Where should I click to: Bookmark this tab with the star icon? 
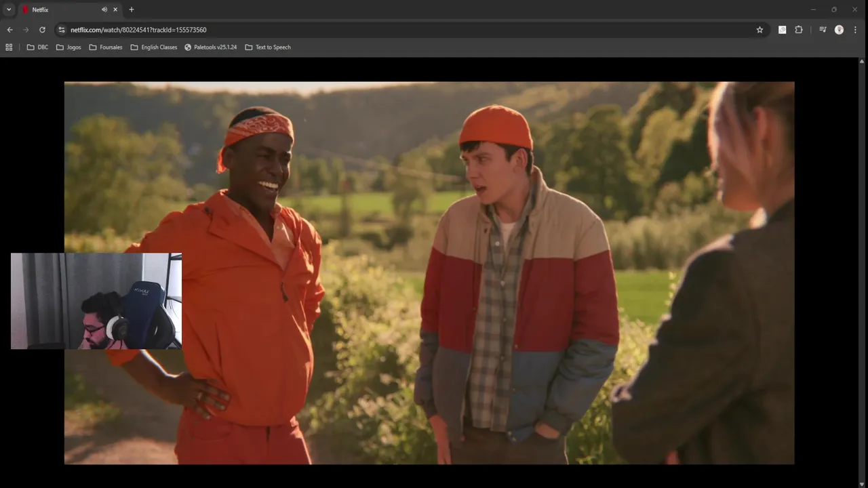click(759, 30)
